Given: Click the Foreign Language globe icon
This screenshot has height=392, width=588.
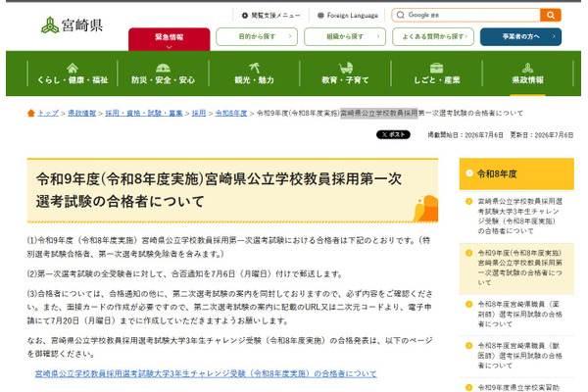Looking at the screenshot, I should 320,16.
